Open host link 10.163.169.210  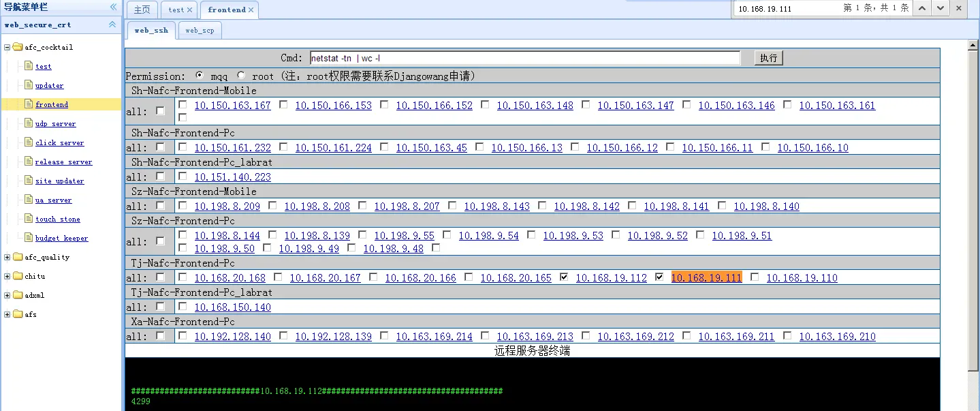[x=838, y=337]
